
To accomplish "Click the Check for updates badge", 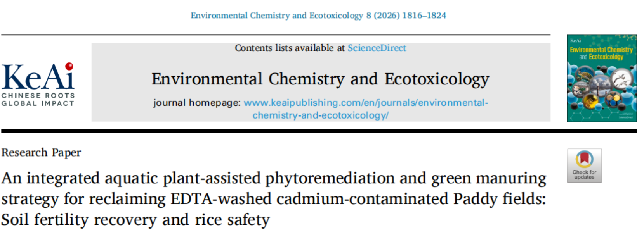I will click(x=584, y=165).
